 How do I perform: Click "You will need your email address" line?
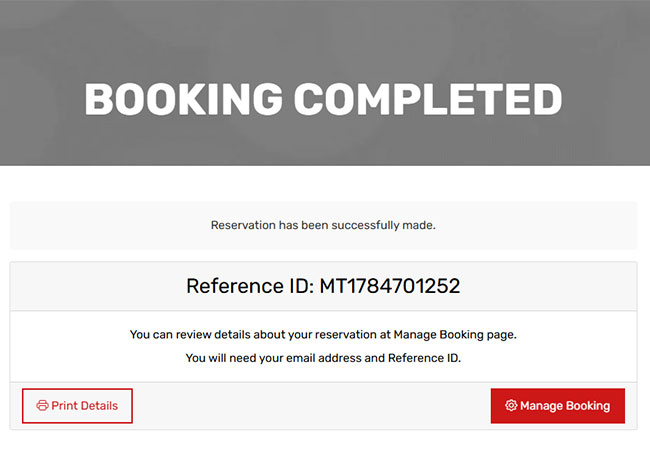pyautogui.click(x=323, y=358)
